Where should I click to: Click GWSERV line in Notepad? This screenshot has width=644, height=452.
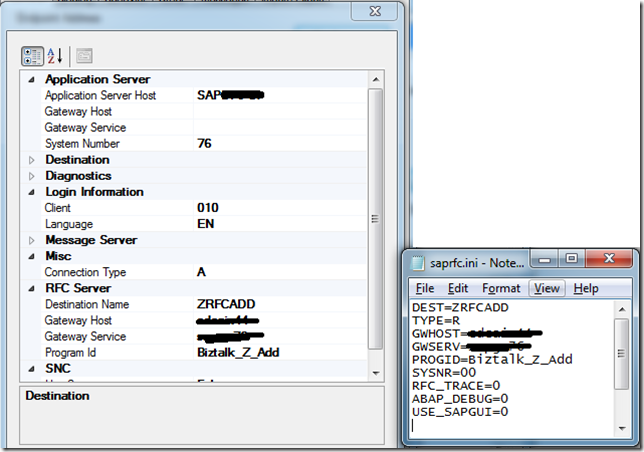472,347
